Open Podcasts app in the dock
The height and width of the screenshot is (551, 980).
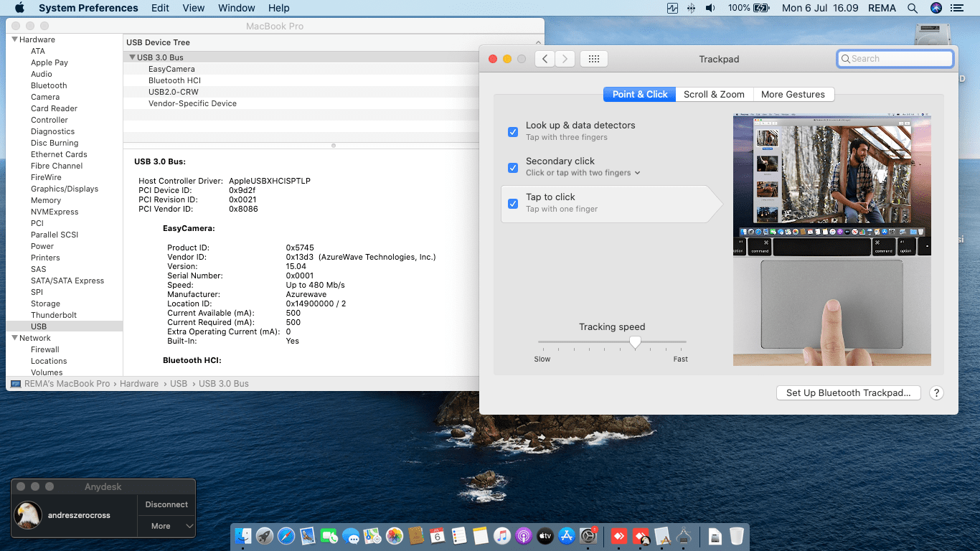tap(524, 536)
